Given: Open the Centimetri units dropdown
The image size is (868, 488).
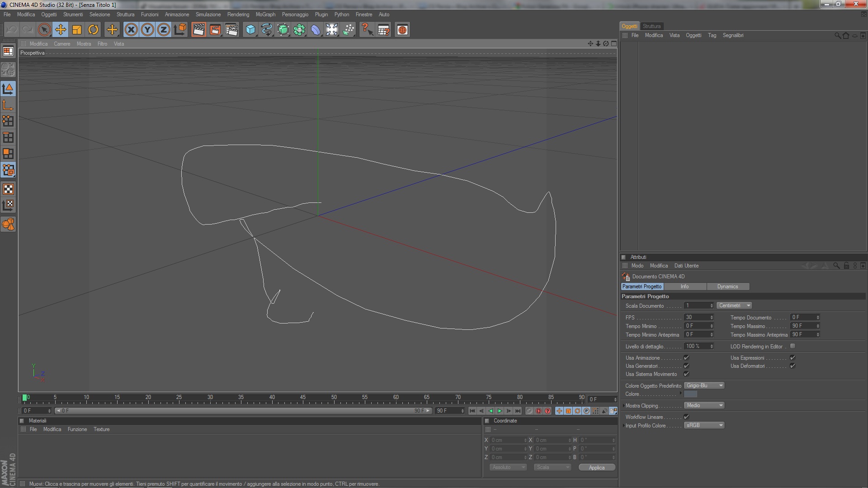Looking at the screenshot, I should (734, 305).
